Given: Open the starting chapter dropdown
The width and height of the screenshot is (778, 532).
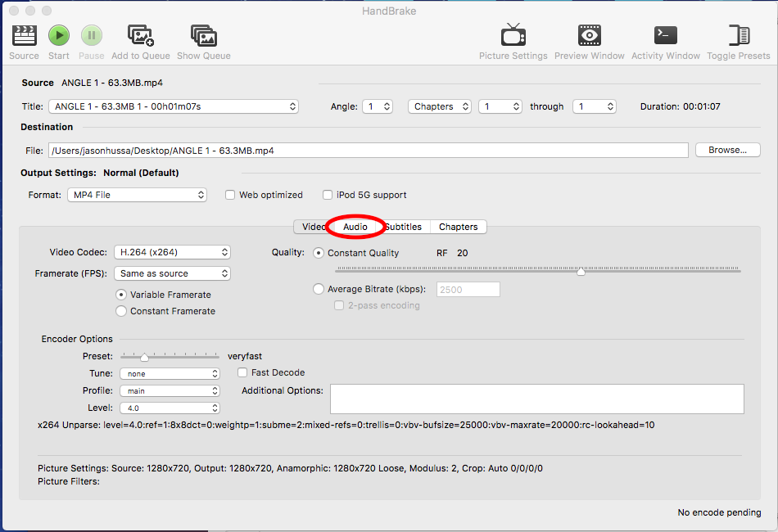Looking at the screenshot, I should [x=500, y=106].
